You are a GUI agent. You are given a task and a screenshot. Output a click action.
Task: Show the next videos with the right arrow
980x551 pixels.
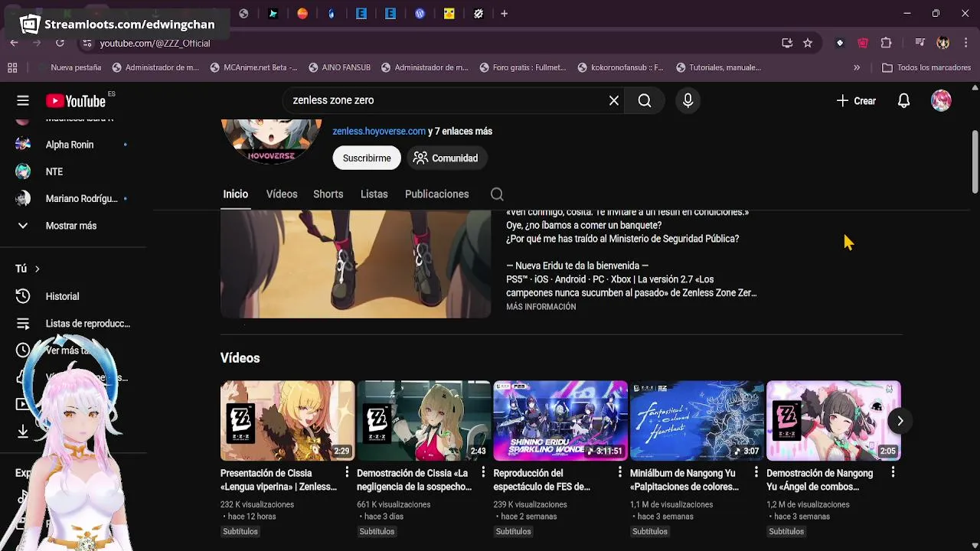tap(900, 421)
